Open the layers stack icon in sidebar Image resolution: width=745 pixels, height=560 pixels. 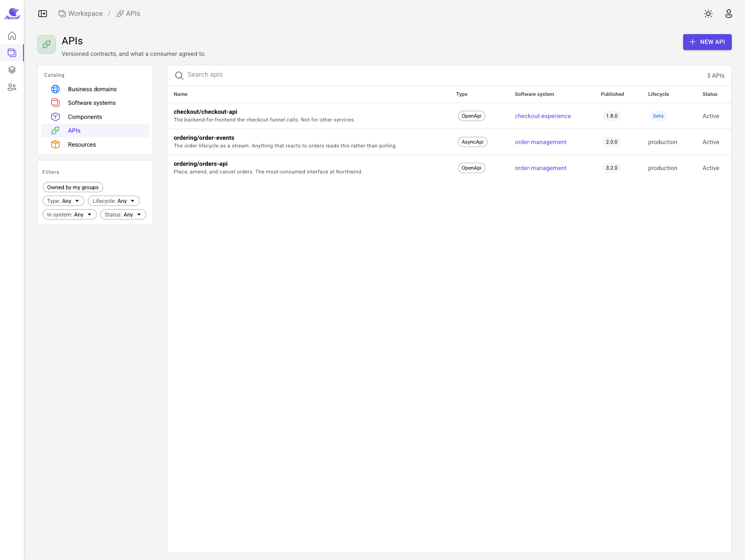pyautogui.click(x=12, y=70)
